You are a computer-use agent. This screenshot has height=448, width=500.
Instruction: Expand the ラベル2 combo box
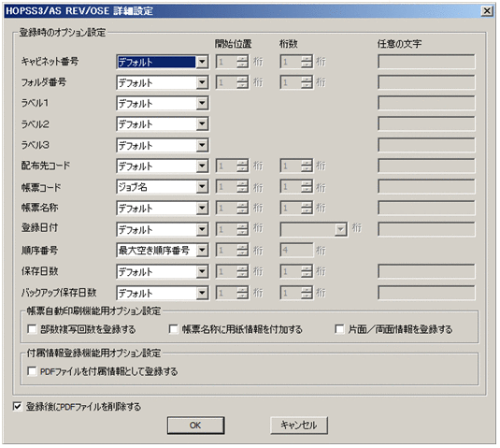pos(163,124)
